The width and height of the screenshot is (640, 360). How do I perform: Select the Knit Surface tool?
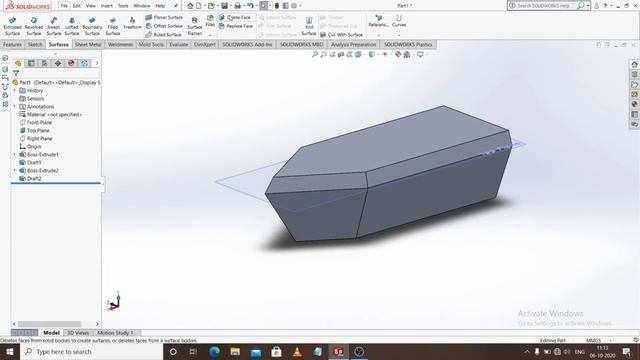click(309, 26)
